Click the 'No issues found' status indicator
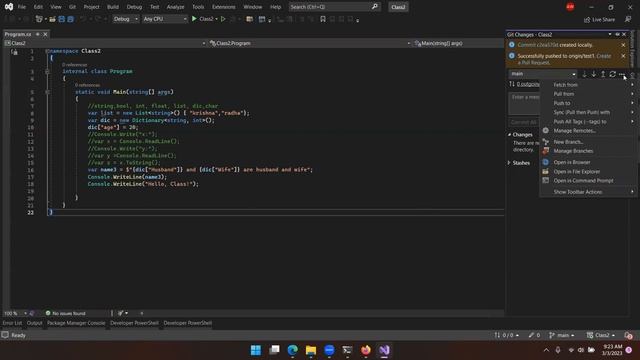640x360 pixels. click(x=65, y=313)
